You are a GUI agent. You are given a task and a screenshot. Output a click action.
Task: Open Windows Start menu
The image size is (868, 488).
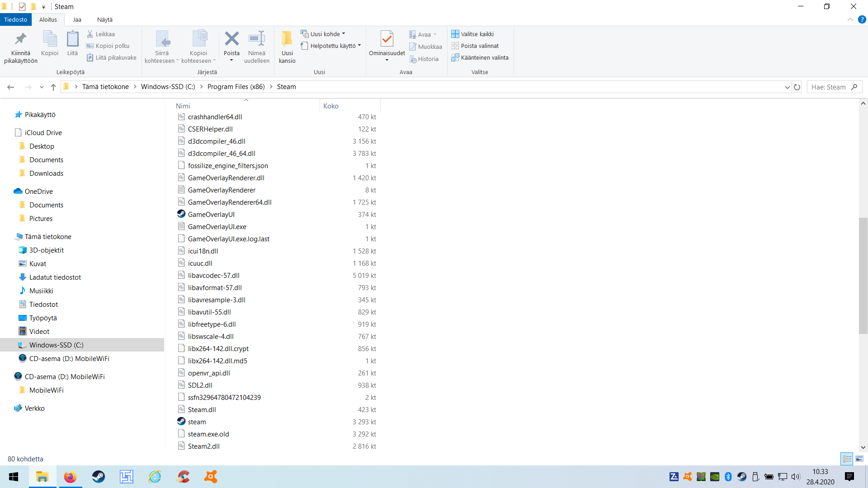[14, 477]
